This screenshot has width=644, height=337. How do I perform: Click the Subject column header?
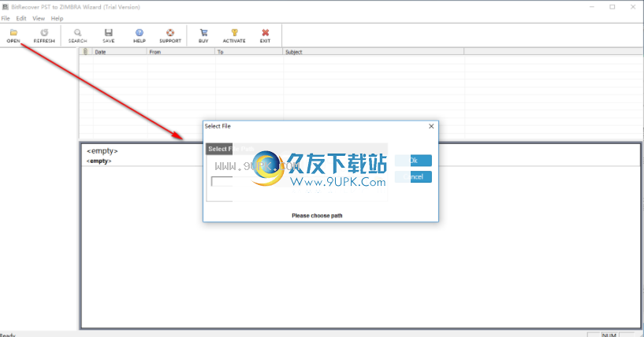[374, 52]
